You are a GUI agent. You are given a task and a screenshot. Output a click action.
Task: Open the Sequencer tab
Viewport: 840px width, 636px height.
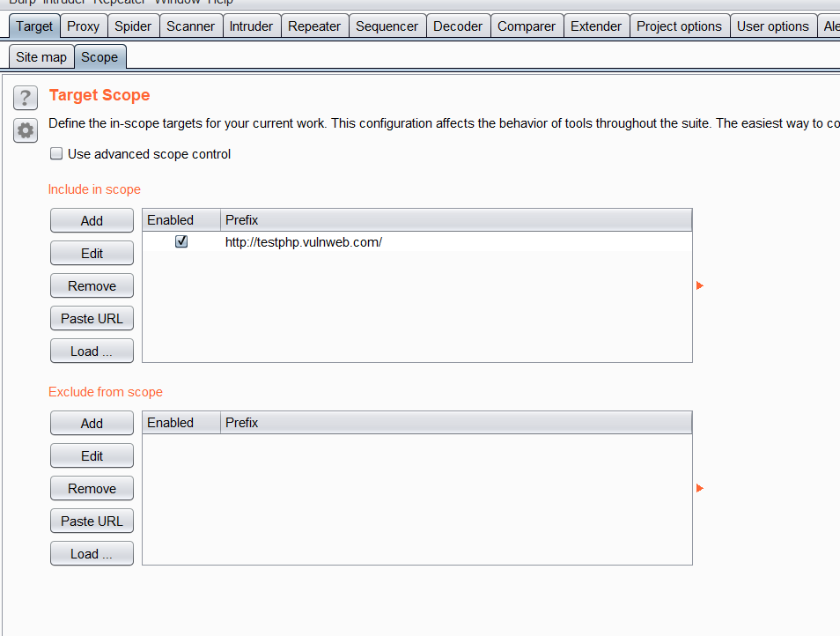pos(387,26)
